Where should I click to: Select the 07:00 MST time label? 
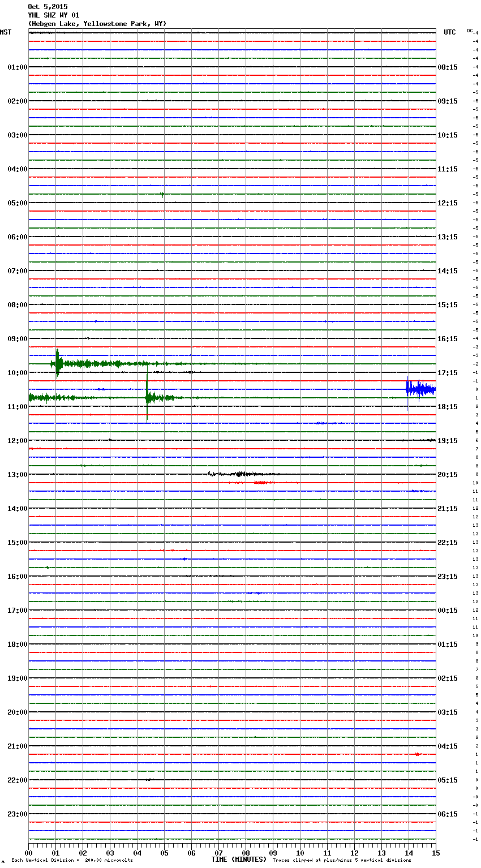(x=17, y=271)
